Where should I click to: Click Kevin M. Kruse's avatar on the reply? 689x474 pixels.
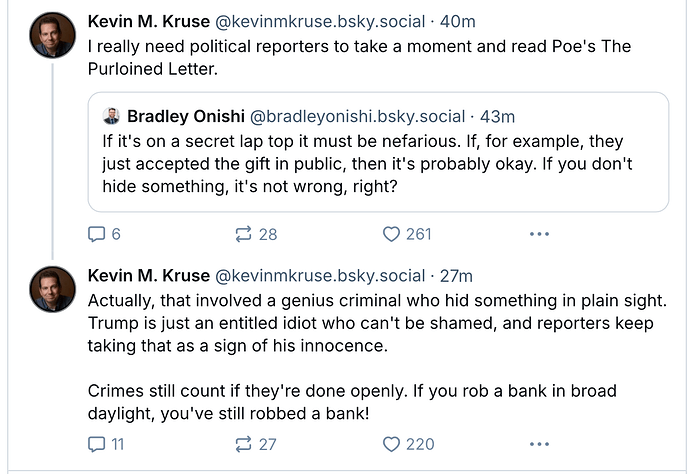click(52, 289)
